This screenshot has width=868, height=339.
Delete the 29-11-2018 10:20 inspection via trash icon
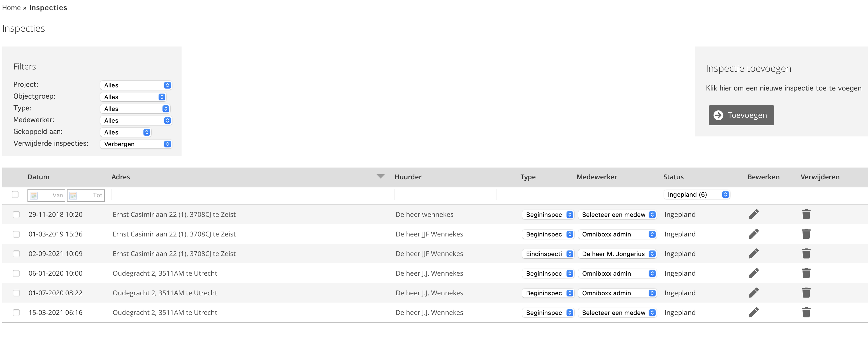coord(806,214)
